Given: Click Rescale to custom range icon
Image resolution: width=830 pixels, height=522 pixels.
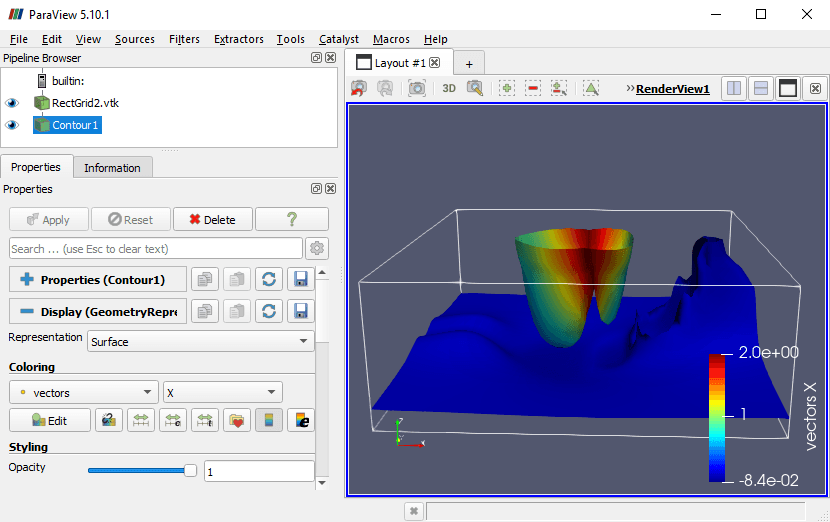Looking at the screenshot, I should click(173, 421).
